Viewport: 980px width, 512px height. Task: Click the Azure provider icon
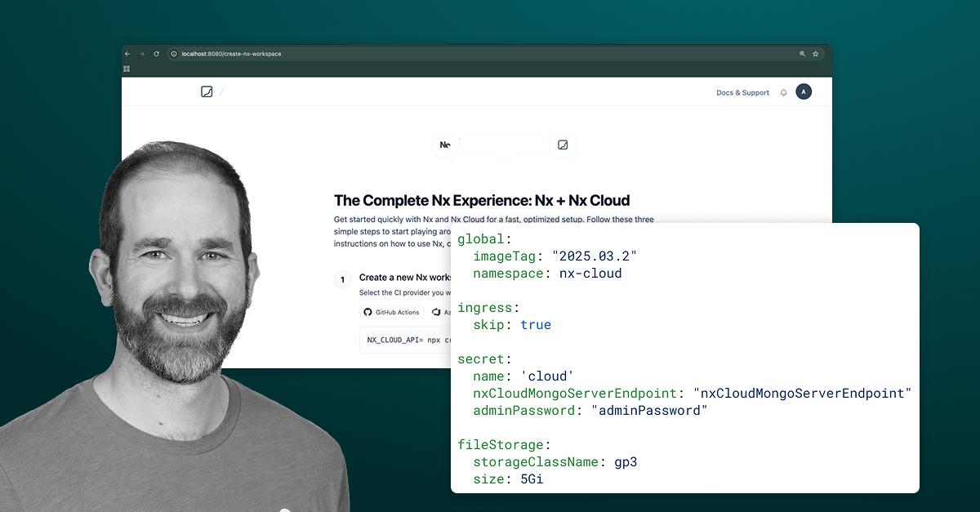click(436, 312)
